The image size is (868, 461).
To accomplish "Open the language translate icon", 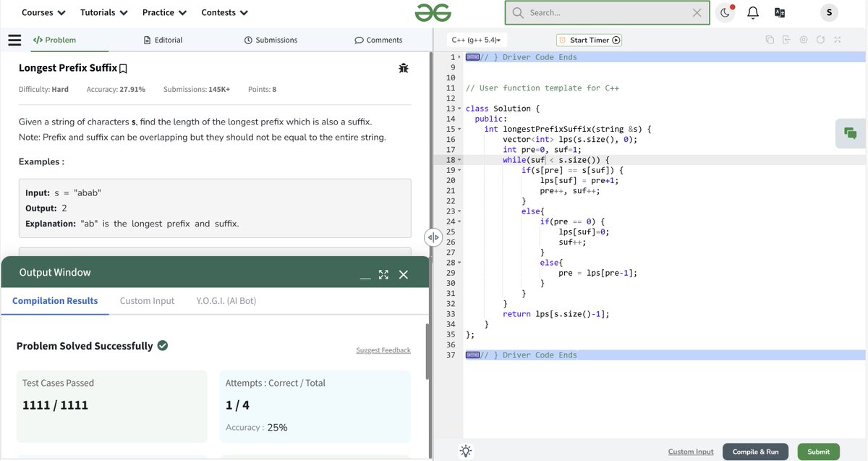I will click(780, 12).
